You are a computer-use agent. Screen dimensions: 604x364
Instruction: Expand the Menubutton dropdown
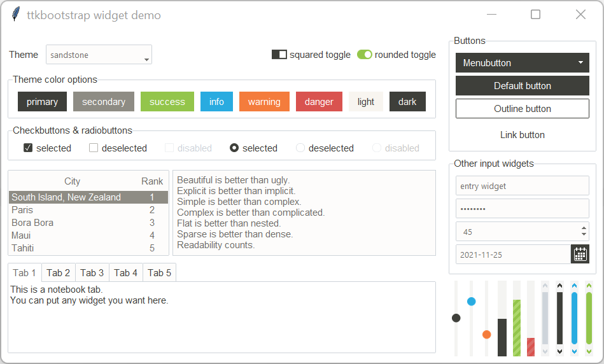pyautogui.click(x=523, y=63)
